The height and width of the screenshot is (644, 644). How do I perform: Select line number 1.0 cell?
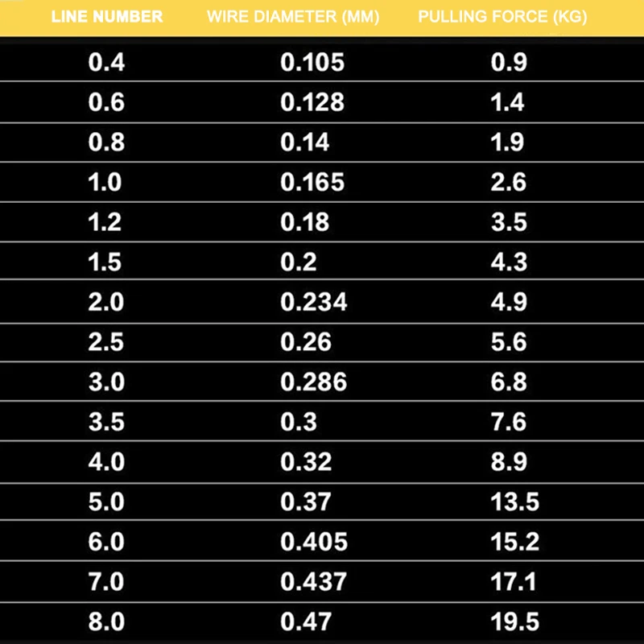(x=105, y=183)
